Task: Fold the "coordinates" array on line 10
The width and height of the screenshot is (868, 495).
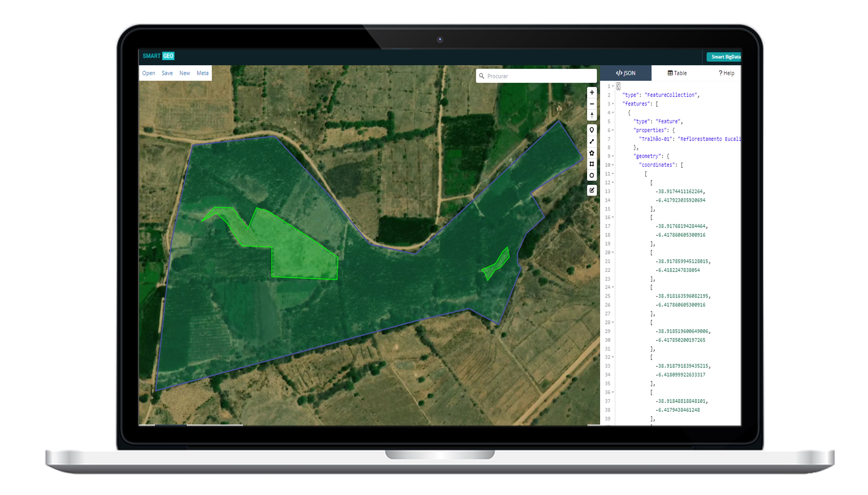Action: point(613,165)
